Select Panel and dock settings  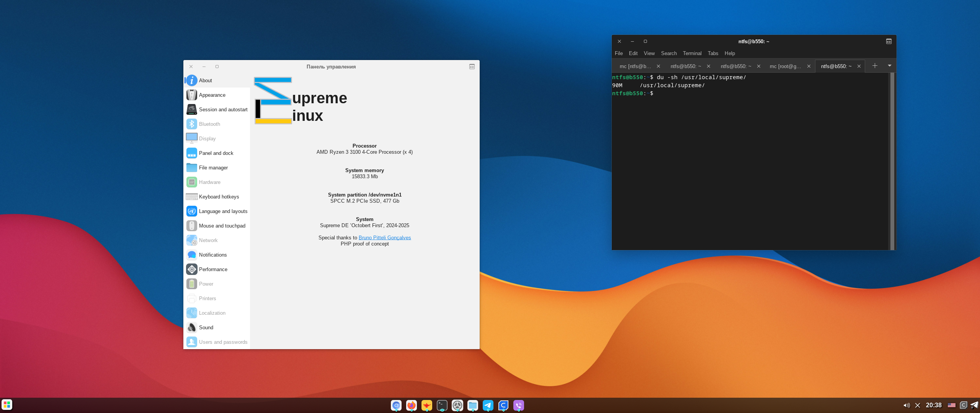[x=216, y=153]
